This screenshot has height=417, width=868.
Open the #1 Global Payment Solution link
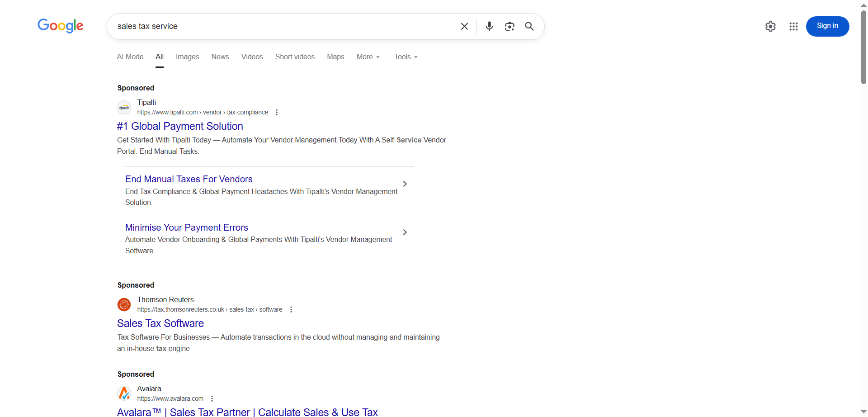point(180,126)
